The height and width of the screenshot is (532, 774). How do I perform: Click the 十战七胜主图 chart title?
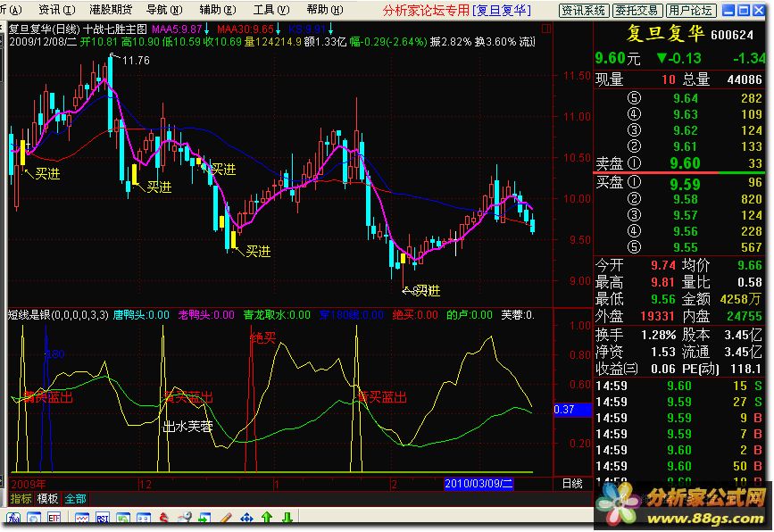coord(115,29)
